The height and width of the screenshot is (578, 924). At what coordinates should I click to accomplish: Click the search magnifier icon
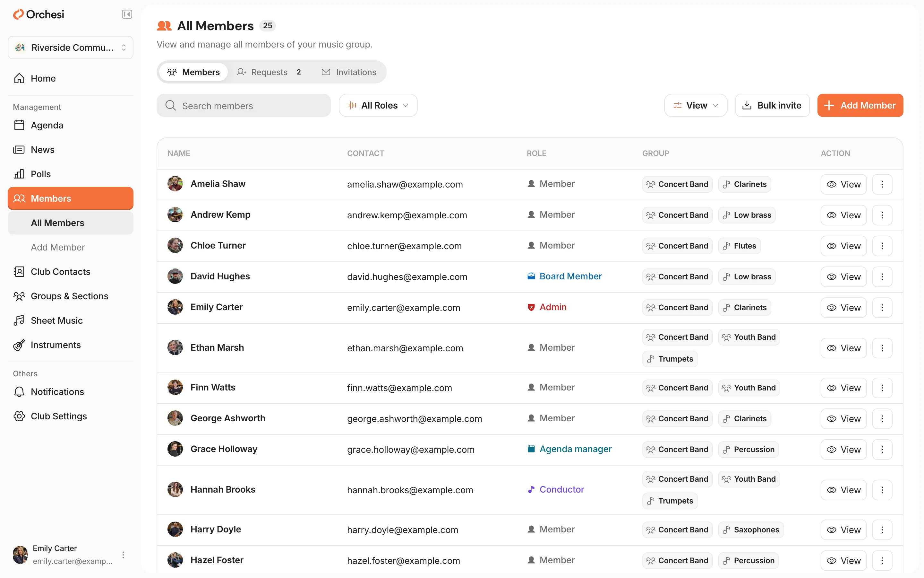point(171,106)
